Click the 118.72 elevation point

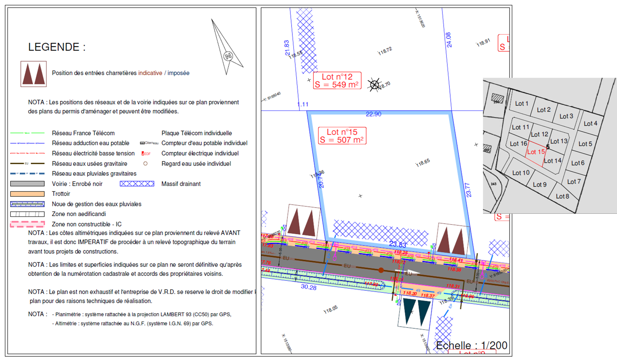385,51
